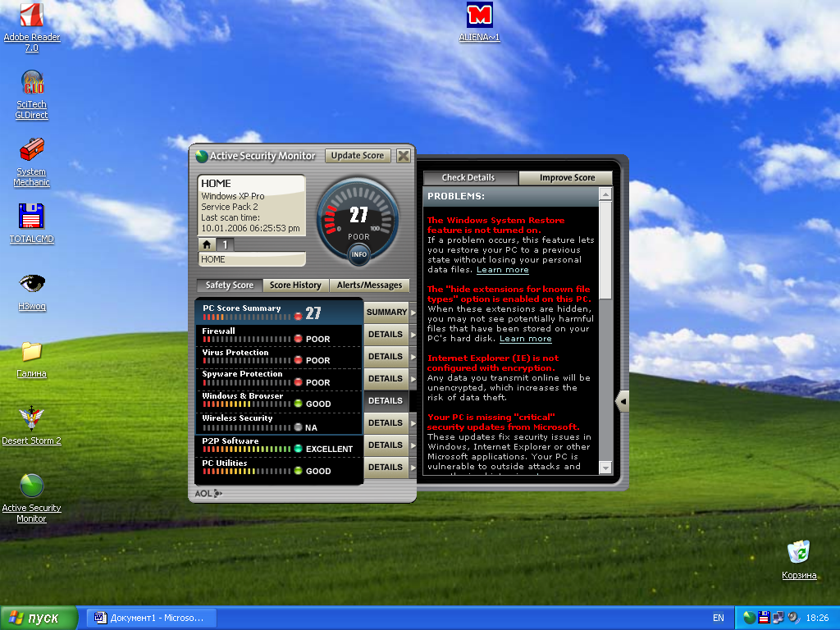Click the P2P Software score bar meter
This screenshot has height=630, width=840.
pyautogui.click(x=246, y=449)
